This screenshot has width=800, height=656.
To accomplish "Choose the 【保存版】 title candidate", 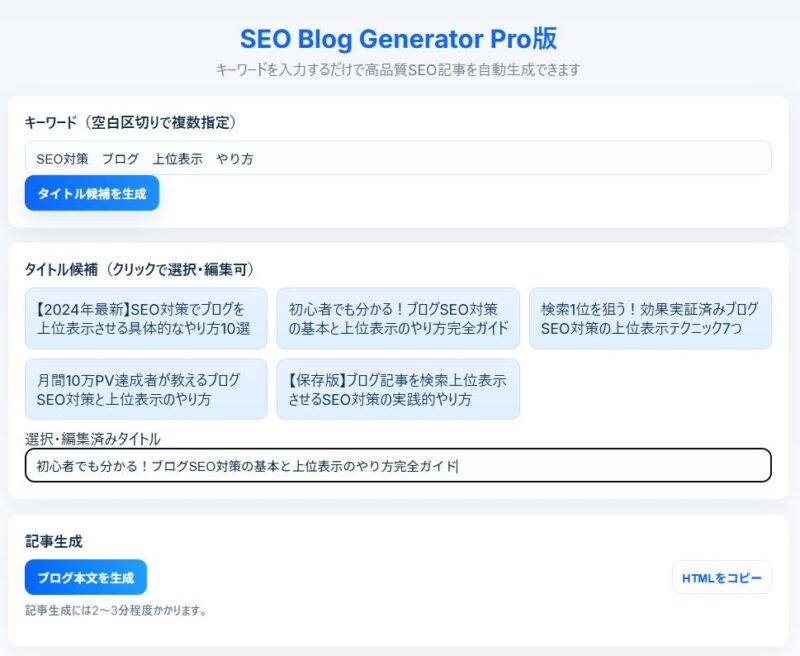I will (398, 389).
